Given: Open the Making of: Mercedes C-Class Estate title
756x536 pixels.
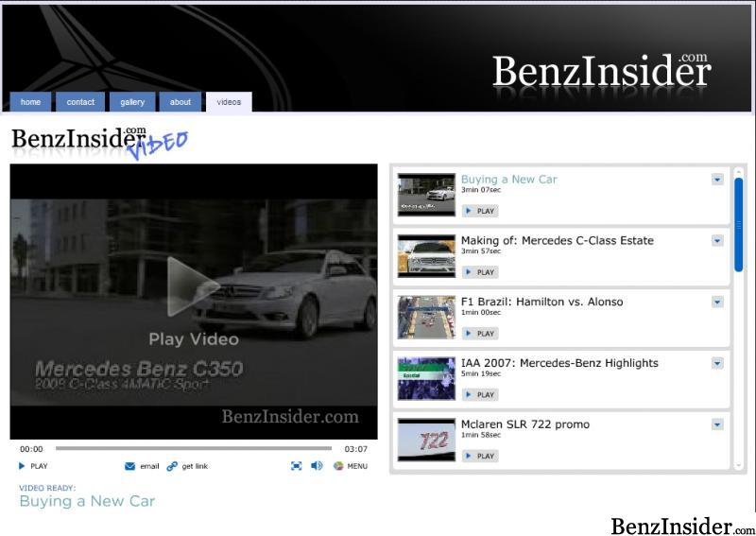Looking at the screenshot, I should click(558, 240).
